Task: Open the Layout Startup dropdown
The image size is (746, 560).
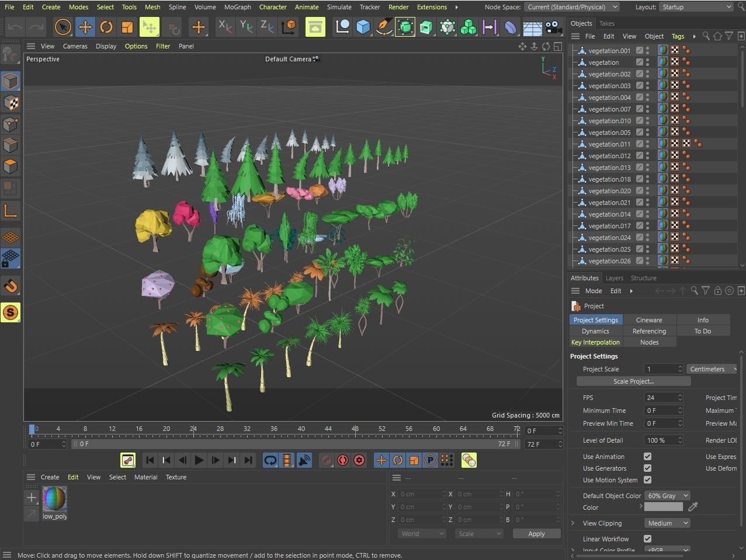Action: 696,7
